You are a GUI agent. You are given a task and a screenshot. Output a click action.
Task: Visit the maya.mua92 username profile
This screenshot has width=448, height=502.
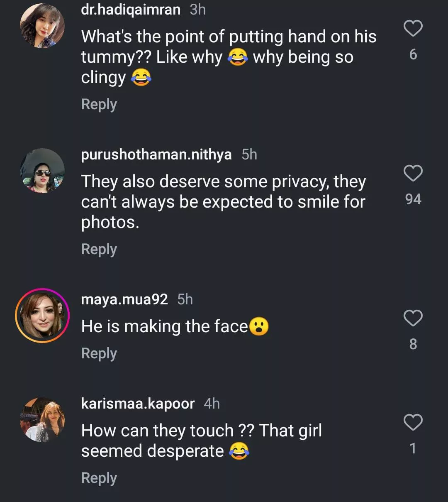coord(124,299)
